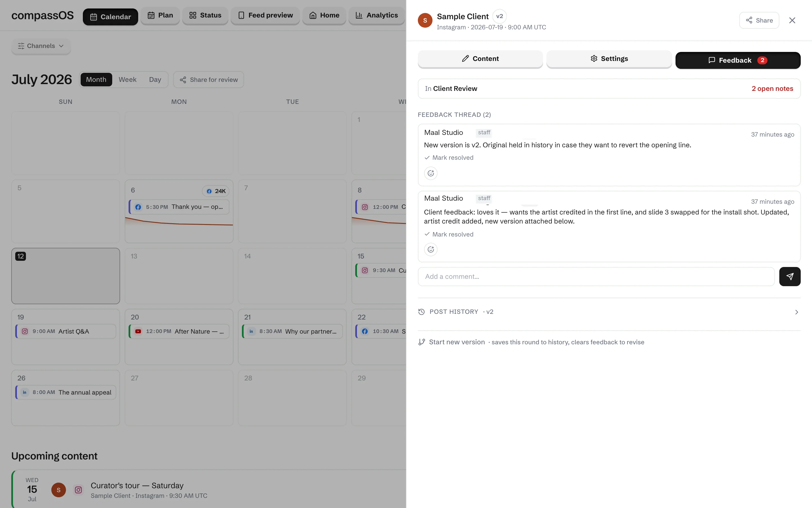Click the 2 open notes link
The height and width of the screenshot is (508, 812).
[772, 89]
